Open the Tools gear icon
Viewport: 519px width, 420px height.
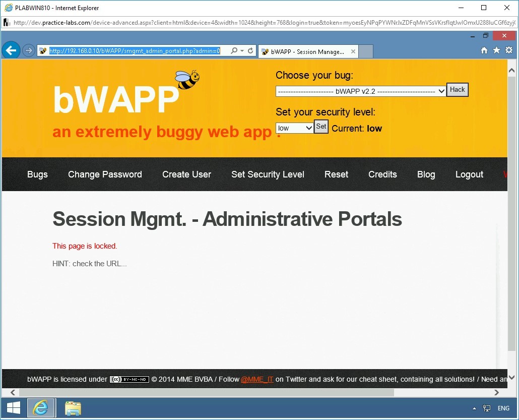(x=509, y=50)
